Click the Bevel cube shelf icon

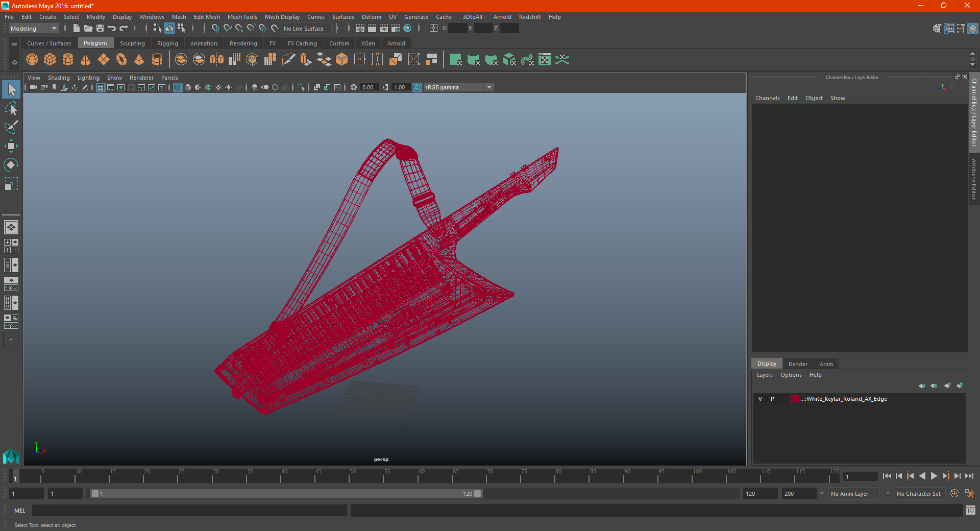[342, 60]
